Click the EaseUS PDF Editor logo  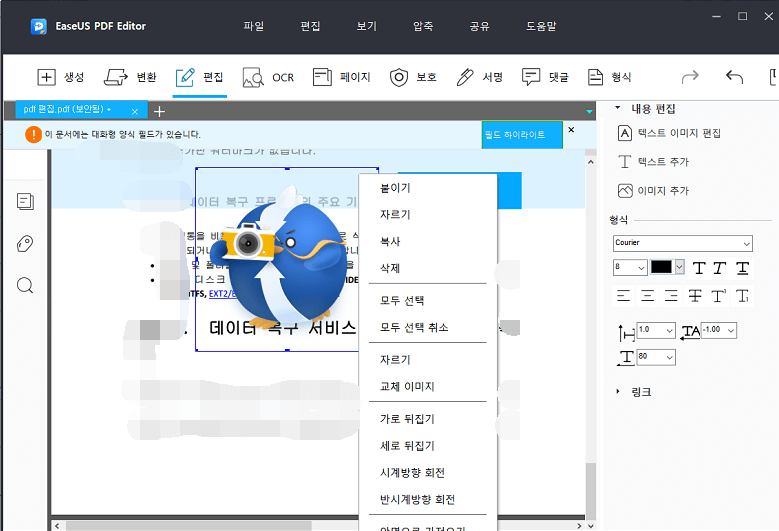coord(39,26)
